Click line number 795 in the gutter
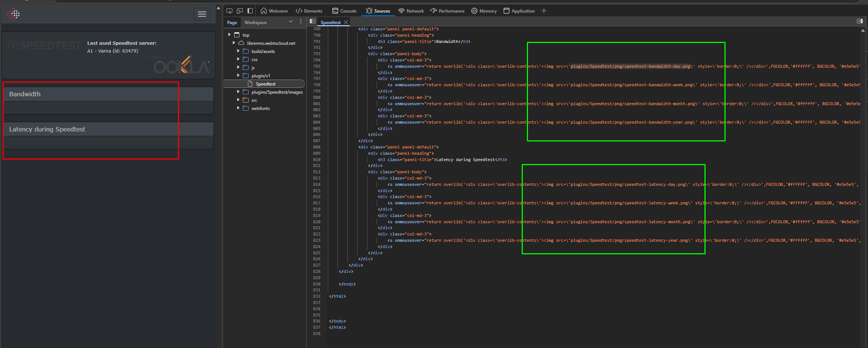This screenshot has height=348, width=868. [x=317, y=66]
